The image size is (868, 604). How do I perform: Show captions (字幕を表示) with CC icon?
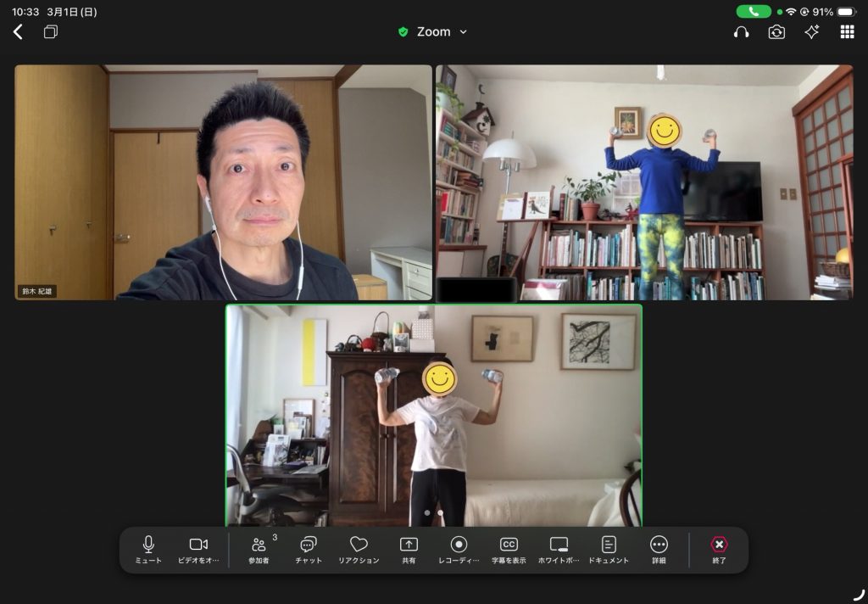coord(509,549)
